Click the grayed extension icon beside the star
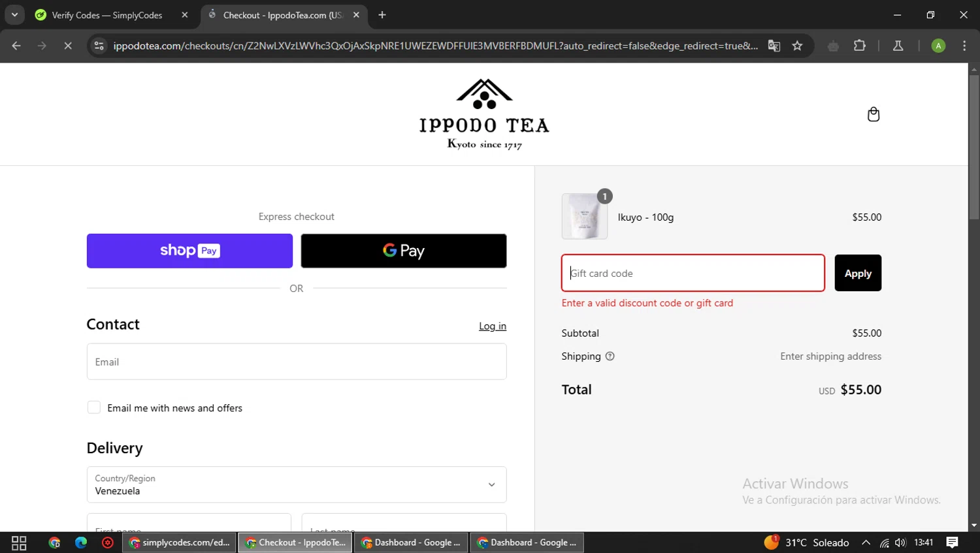Viewport: 980px width, 553px height. (833, 46)
